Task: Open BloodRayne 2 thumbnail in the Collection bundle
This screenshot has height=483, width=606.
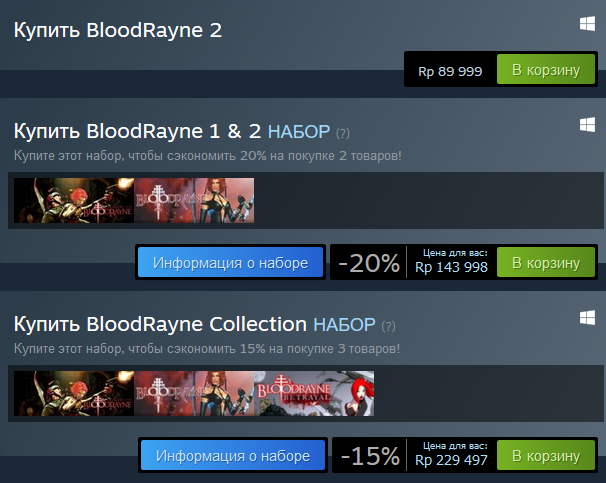Action: [x=194, y=393]
